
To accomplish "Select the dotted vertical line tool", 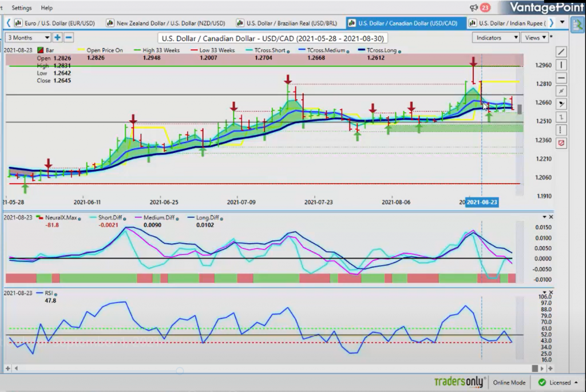I will pos(561,130).
